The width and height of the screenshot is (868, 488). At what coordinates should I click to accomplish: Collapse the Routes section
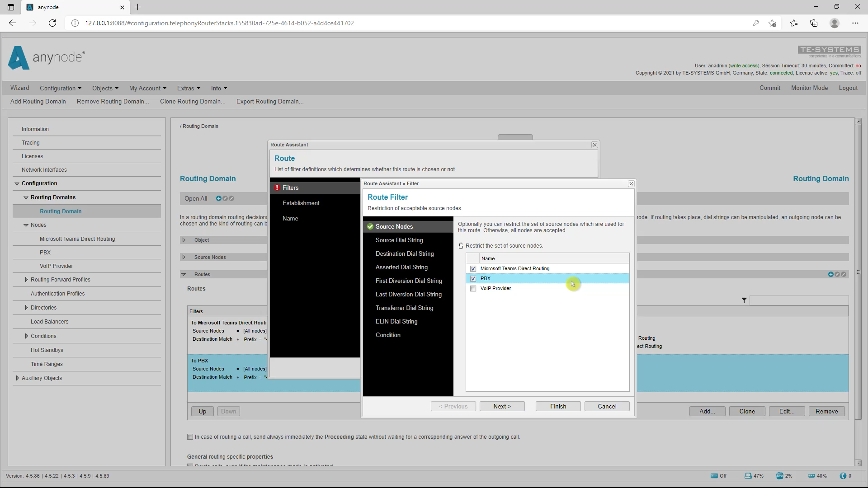tap(184, 274)
